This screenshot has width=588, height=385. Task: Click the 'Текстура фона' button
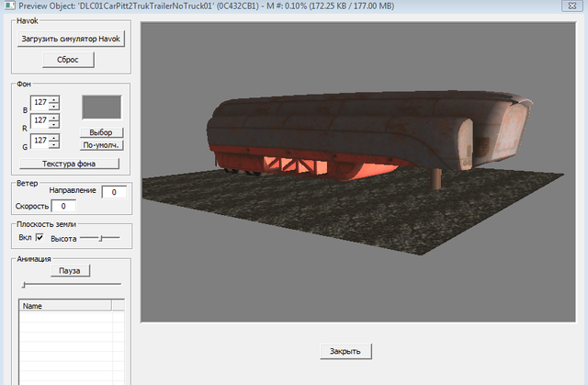70,164
